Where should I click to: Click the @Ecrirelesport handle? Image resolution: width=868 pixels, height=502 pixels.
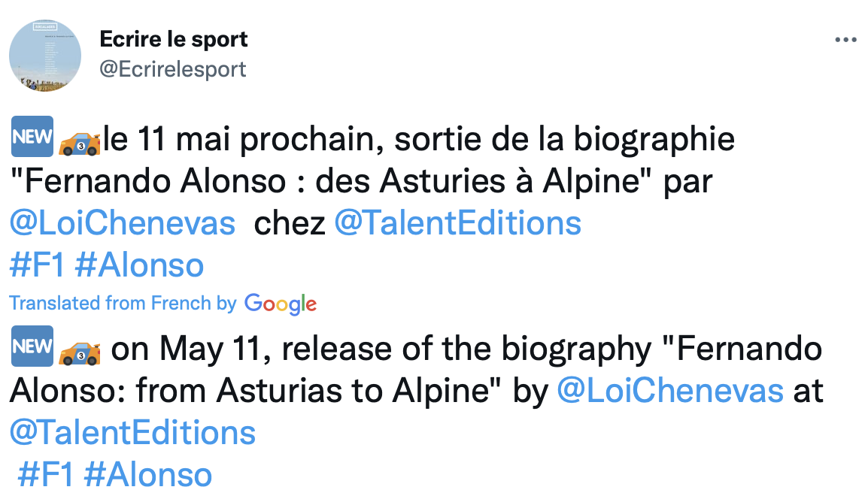(173, 69)
